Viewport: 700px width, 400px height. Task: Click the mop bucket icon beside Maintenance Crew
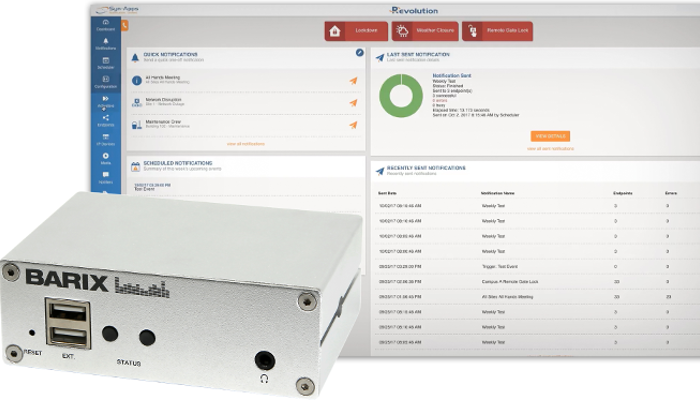coord(137,125)
